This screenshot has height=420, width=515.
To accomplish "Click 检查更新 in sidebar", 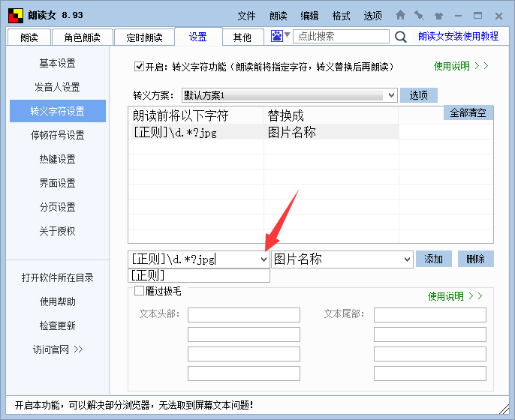I will [58, 325].
